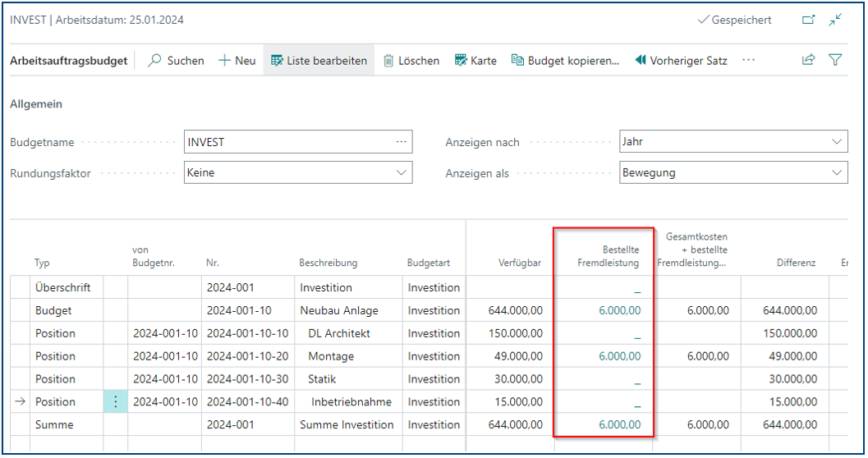Open page in new window icon
Image resolution: width=868 pixels, height=458 pixels.
(808, 20)
